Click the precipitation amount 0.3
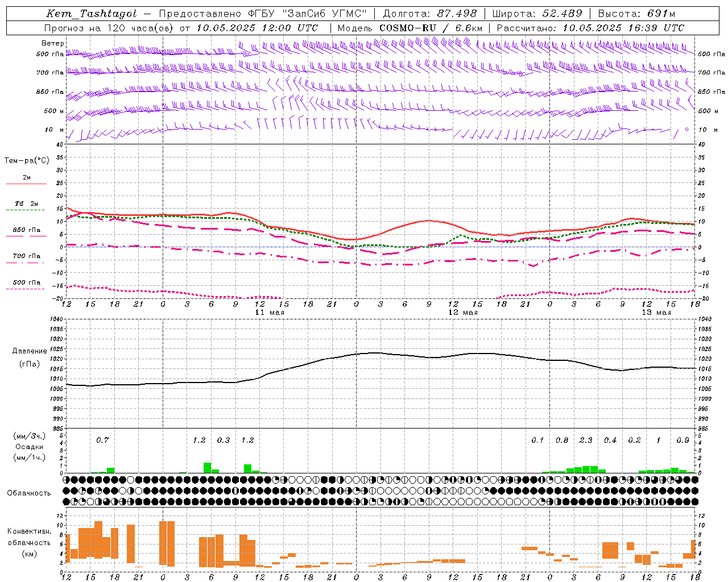Screen dimensions: 728x582 (224, 440)
